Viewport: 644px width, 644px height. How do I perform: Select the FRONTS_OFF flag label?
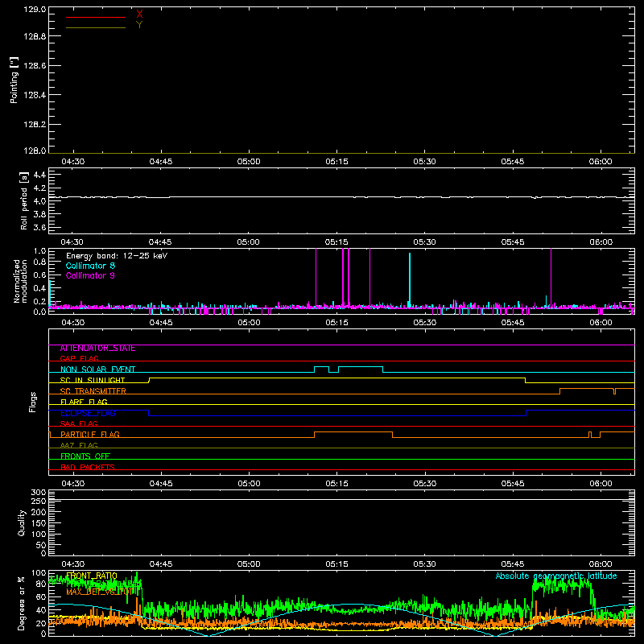click(x=85, y=456)
